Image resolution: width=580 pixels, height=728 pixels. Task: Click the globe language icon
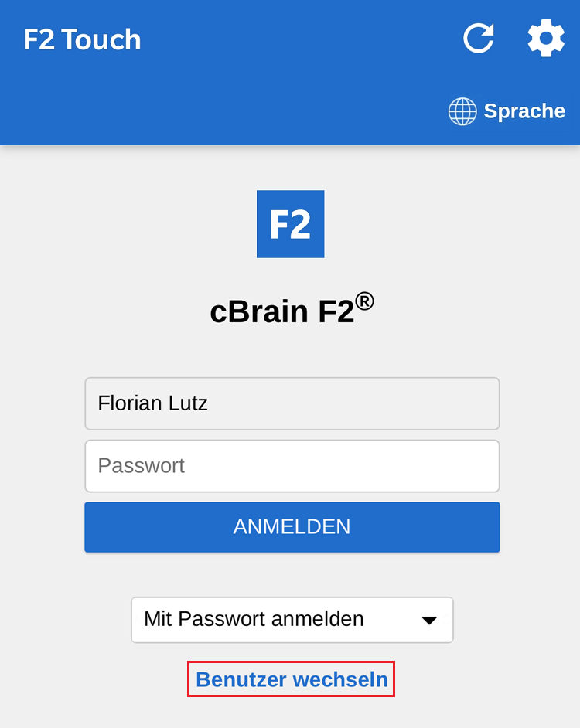(x=462, y=111)
